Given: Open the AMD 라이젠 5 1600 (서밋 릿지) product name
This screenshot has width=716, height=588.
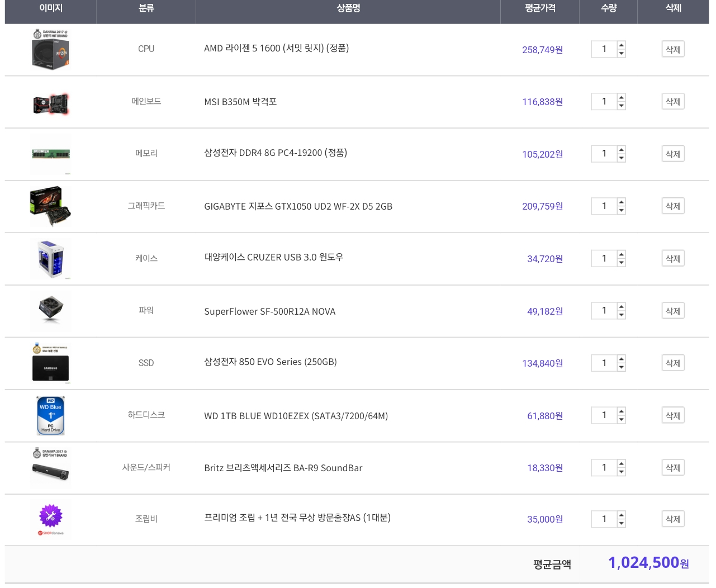Looking at the screenshot, I should click(276, 48).
